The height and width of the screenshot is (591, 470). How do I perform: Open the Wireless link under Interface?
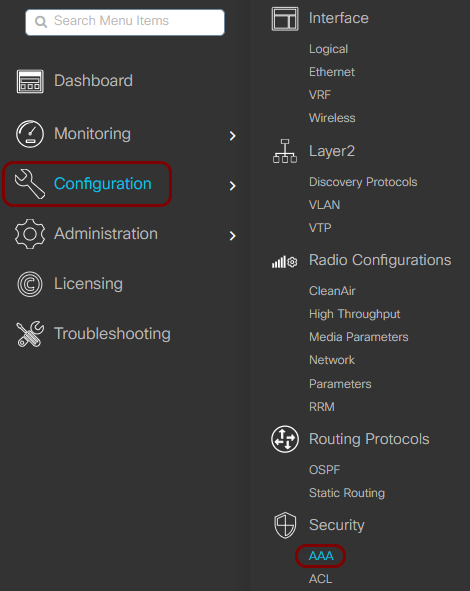[332, 118]
